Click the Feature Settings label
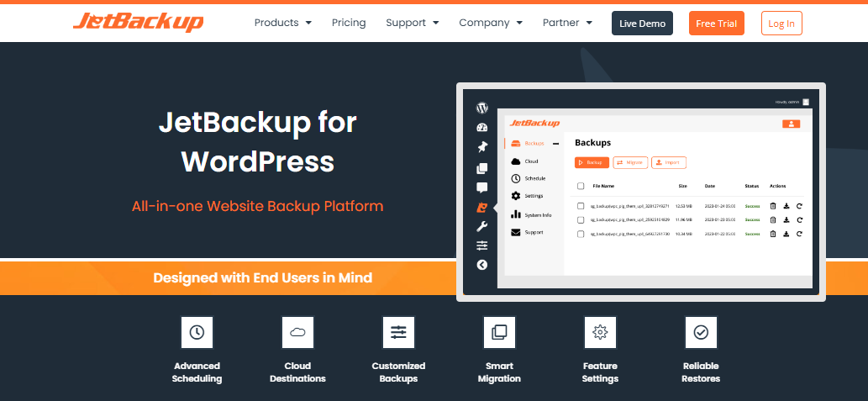Viewport: 868px width, 401px height. (600, 372)
